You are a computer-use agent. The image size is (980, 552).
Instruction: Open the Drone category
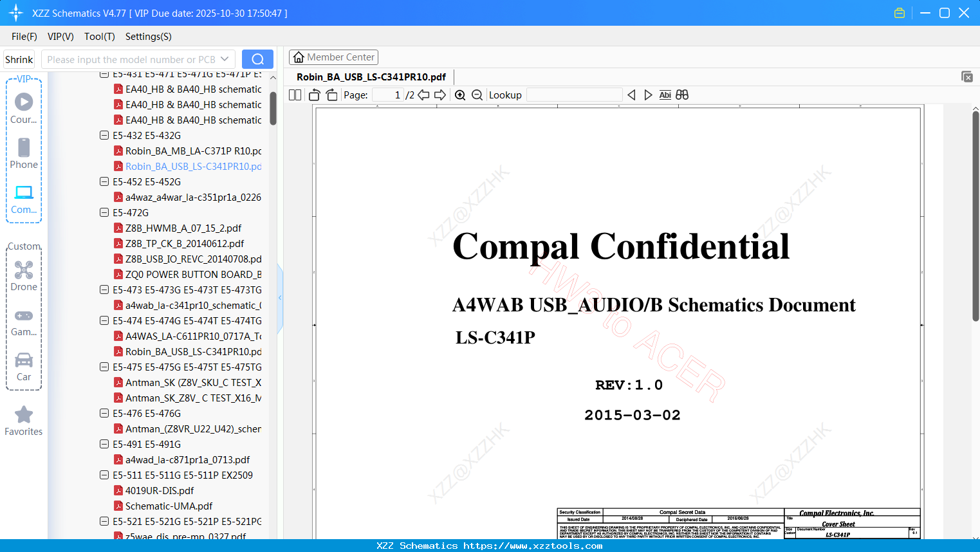[x=24, y=275]
